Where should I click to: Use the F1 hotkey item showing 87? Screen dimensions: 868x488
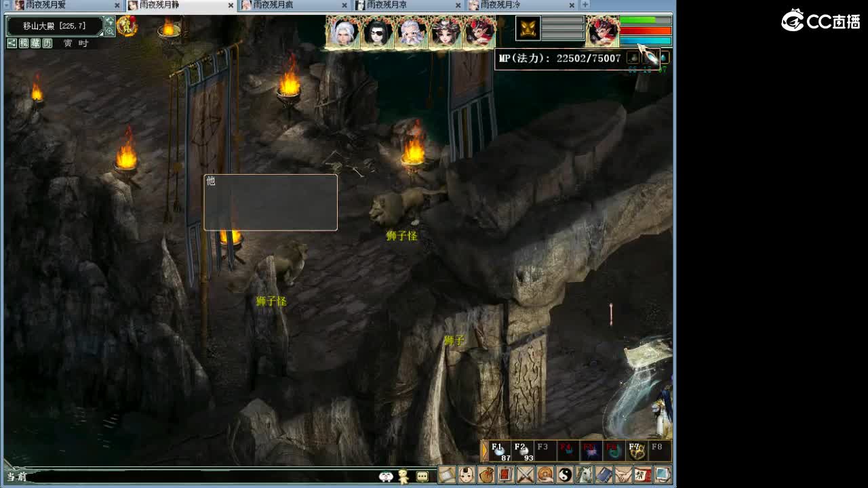[501, 451]
